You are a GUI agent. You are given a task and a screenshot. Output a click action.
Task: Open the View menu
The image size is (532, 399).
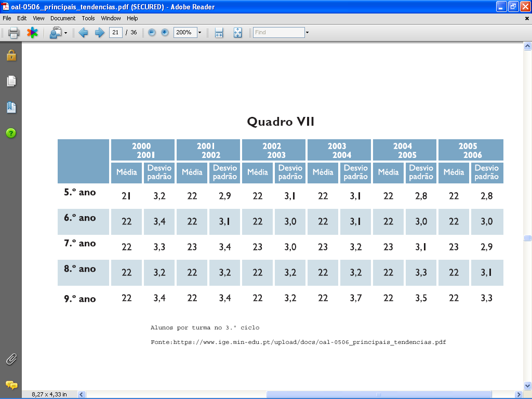pyautogui.click(x=38, y=18)
